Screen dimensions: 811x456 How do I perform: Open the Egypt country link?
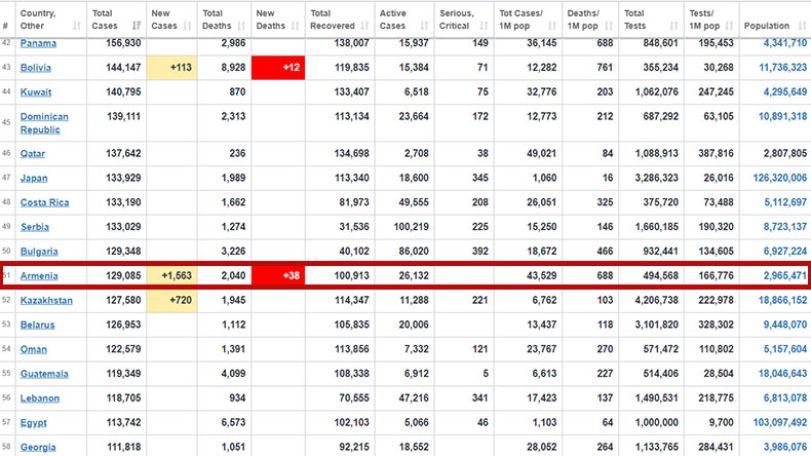[x=34, y=423]
